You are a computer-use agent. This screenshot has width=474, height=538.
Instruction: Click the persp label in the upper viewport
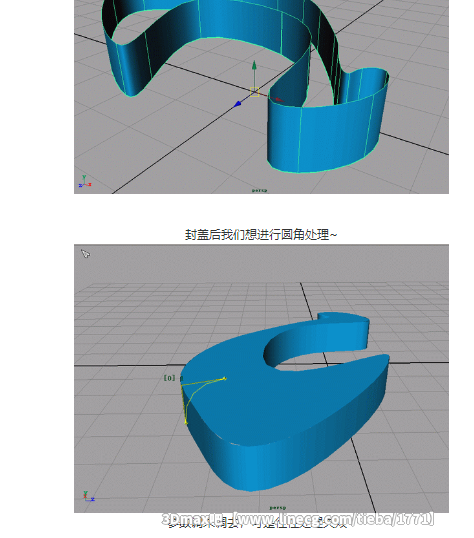[259, 190]
